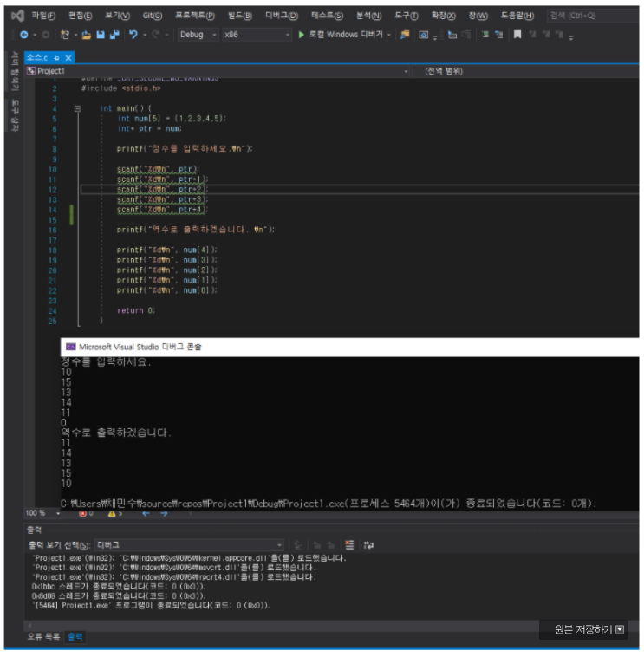Go to next issue arrow
644x657 pixels.
[x=164, y=514]
